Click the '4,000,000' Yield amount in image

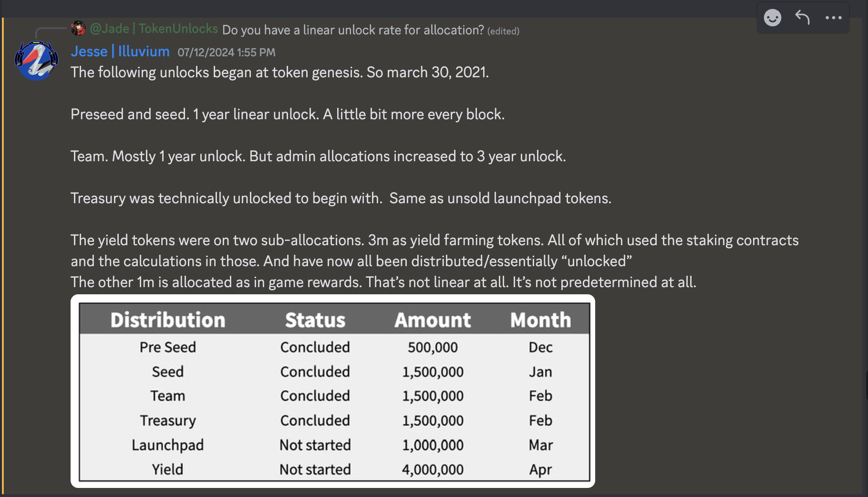pos(433,470)
